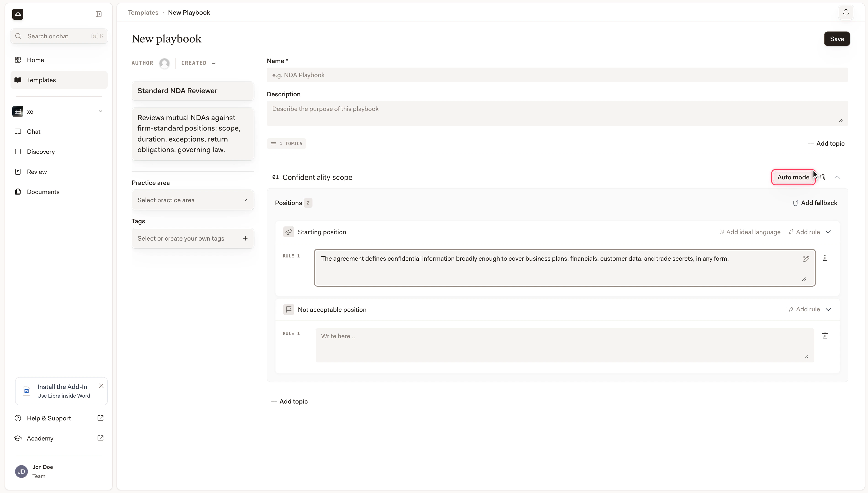Screen dimensions: 868x493
Task: Open the Select practice area dropdown
Action: point(193,200)
